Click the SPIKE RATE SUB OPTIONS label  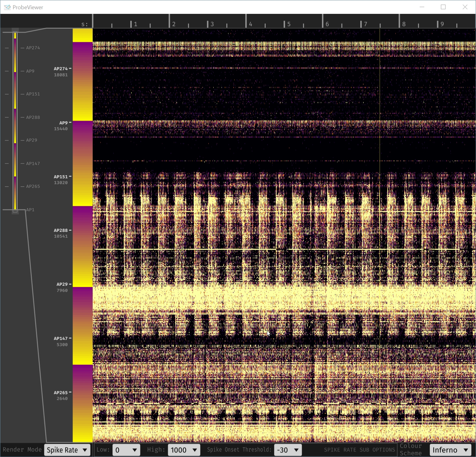tap(359, 450)
